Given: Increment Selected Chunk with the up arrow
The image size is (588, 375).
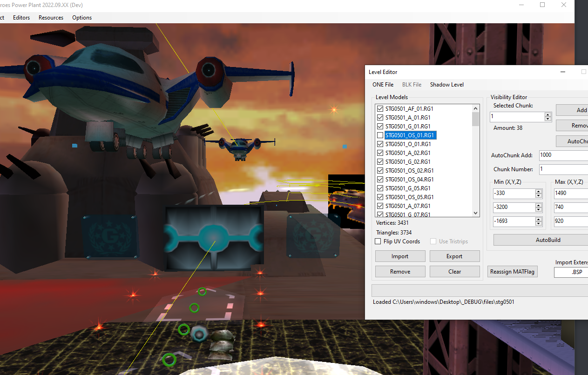Looking at the screenshot, I should (x=548, y=114).
